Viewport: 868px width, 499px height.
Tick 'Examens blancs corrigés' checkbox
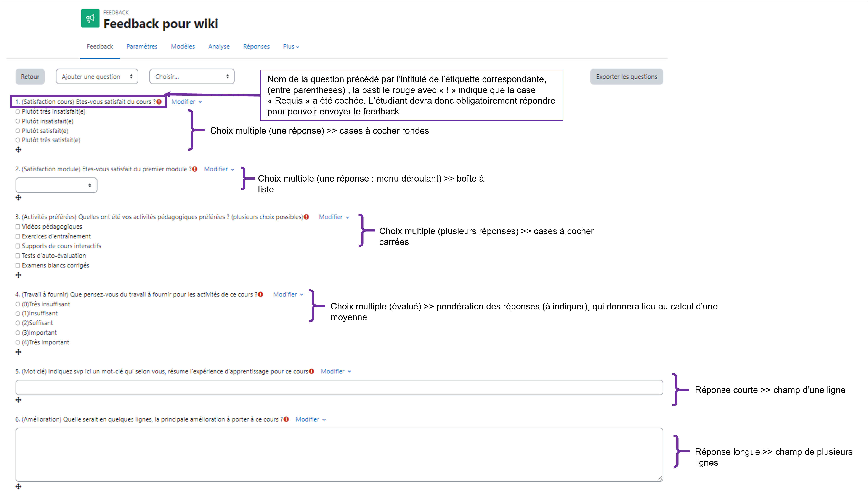(x=18, y=265)
